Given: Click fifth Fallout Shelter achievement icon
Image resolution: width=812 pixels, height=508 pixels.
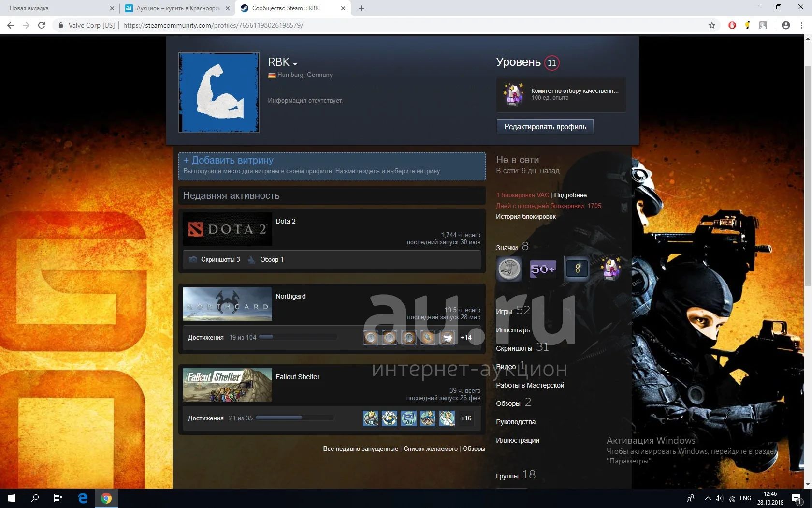Looking at the screenshot, I should (447, 418).
